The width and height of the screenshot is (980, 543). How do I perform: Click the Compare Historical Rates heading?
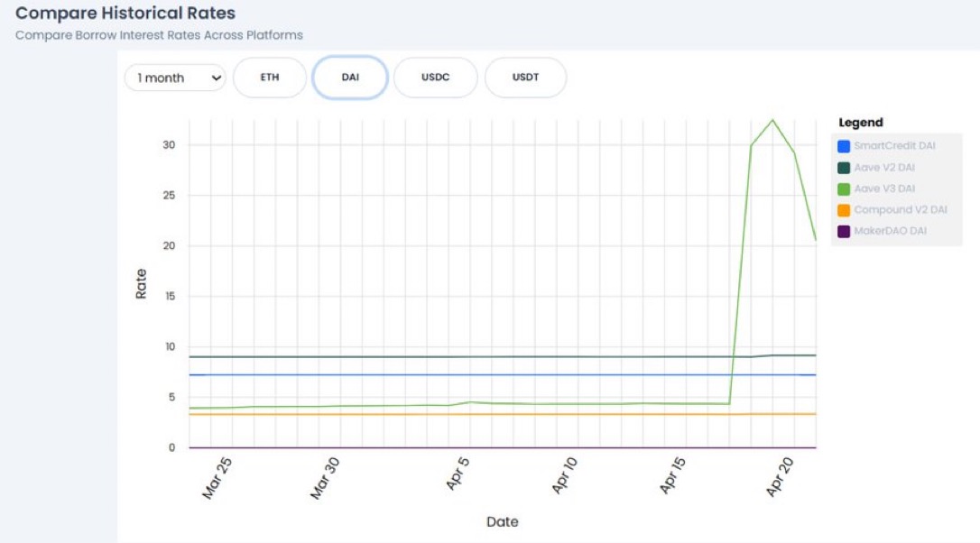(x=125, y=14)
